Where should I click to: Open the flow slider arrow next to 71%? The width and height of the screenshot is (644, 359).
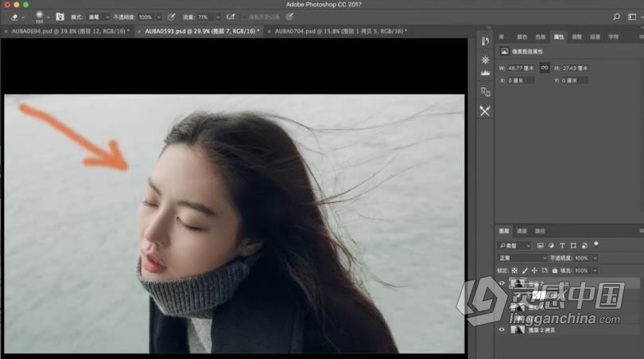pos(218,18)
